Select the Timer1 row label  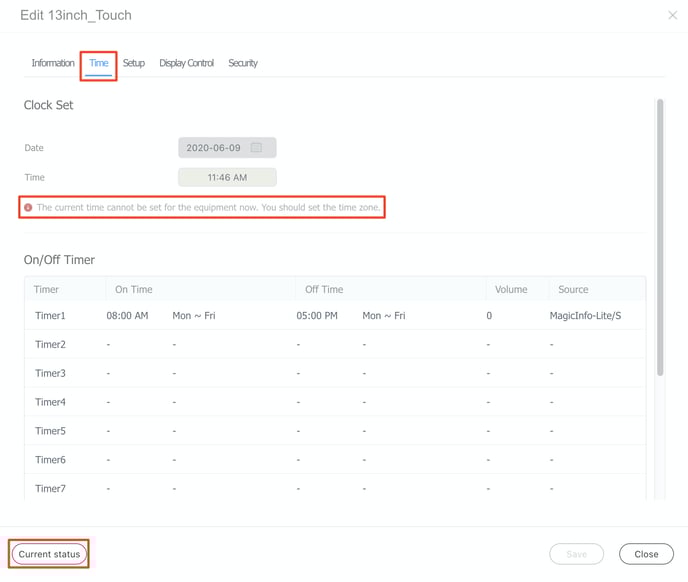[x=50, y=316]
